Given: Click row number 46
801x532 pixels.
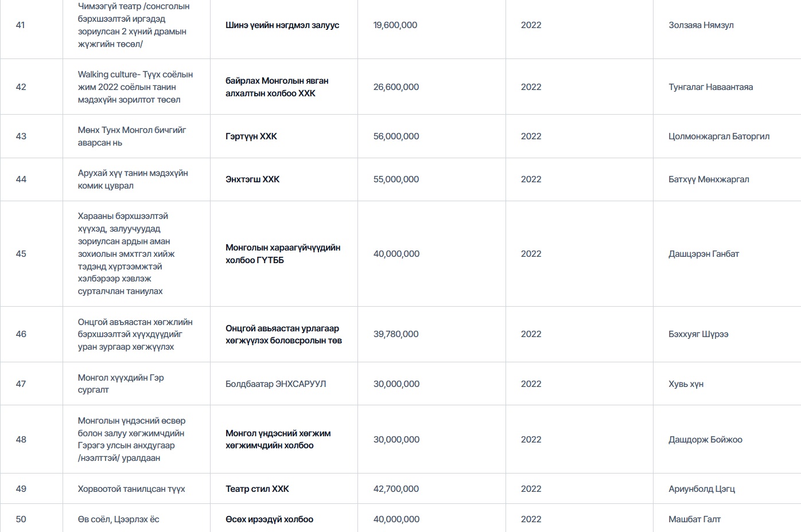Looking at the screenshot, I should tap(21, 334).
